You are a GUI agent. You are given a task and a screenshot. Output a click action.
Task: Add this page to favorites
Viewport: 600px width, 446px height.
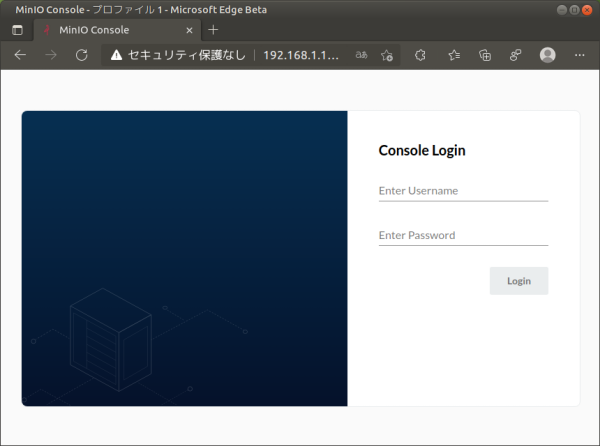pos(387,55)
